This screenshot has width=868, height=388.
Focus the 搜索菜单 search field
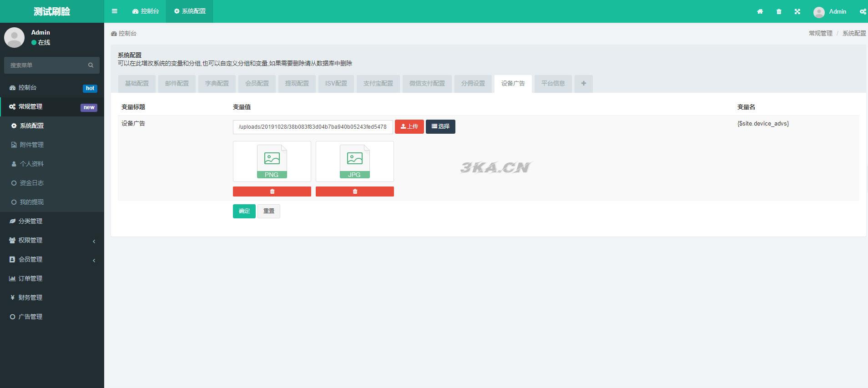(x=45, y=65)
